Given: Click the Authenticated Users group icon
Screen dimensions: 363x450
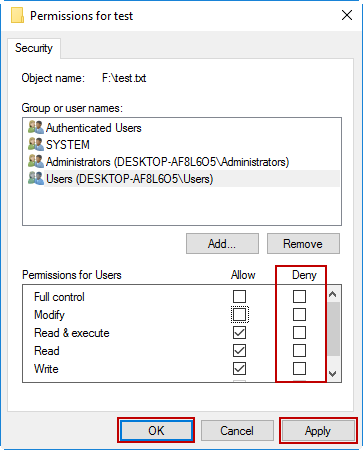Looking at the screenshot, I should (x=36, y=127).
